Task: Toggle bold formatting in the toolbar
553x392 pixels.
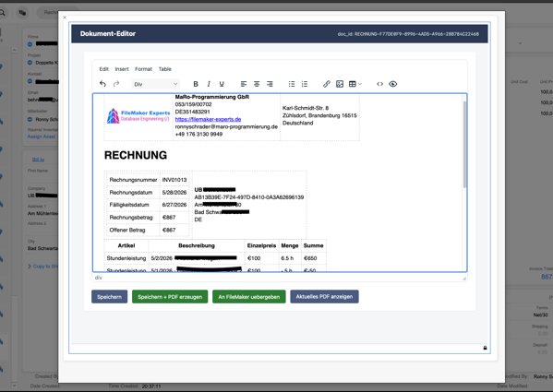Action: point(196,84)
